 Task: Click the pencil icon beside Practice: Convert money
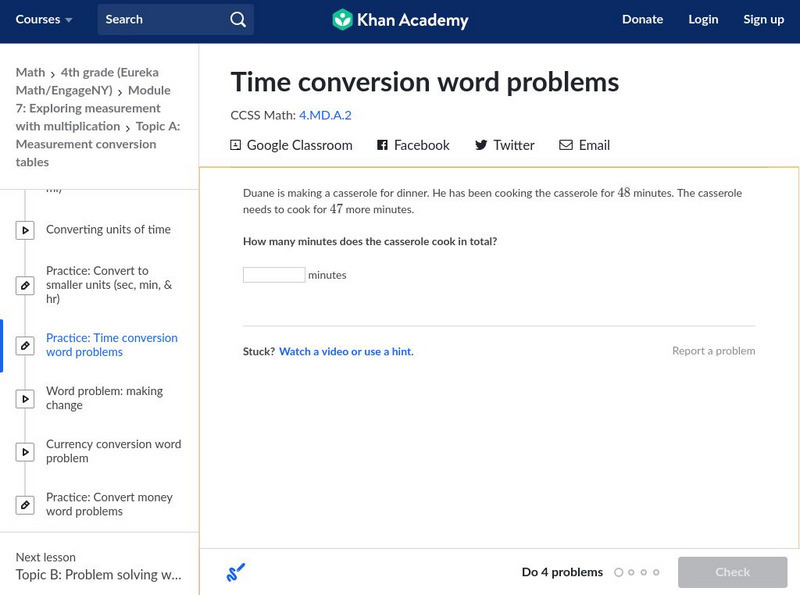pyautogui.click(x=23, y=504)
